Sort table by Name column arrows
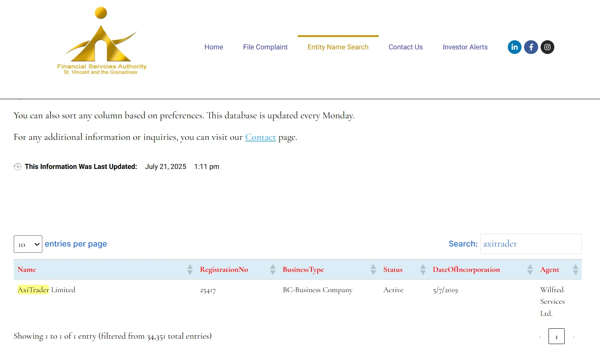The width and height of the screenshot is (600, 364). 190,270
